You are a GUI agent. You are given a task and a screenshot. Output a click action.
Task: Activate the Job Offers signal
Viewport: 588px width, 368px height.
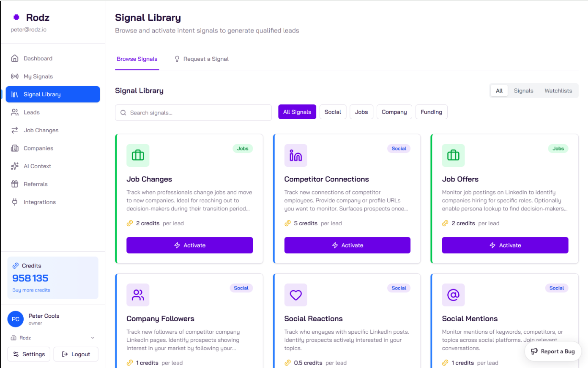(505, 245)
